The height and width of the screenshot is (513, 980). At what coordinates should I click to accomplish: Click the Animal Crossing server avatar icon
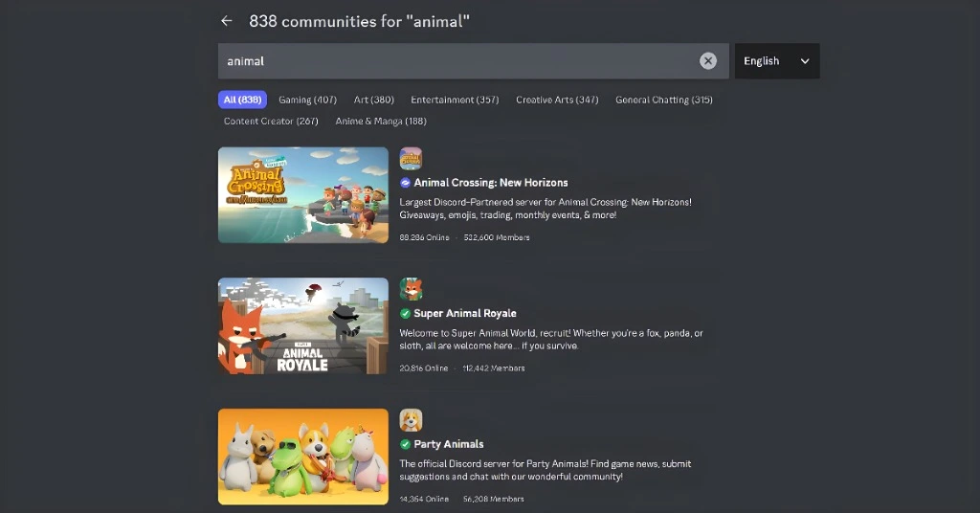point(411,159)
